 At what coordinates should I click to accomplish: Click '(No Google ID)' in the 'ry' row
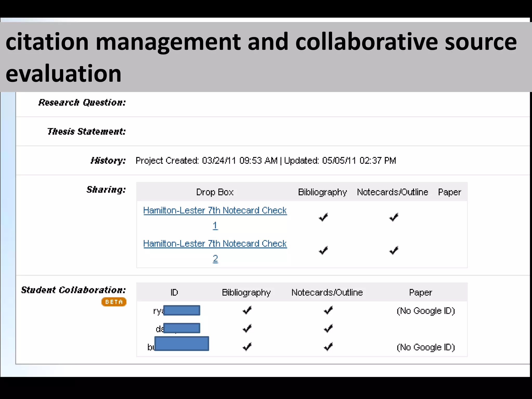426,311
